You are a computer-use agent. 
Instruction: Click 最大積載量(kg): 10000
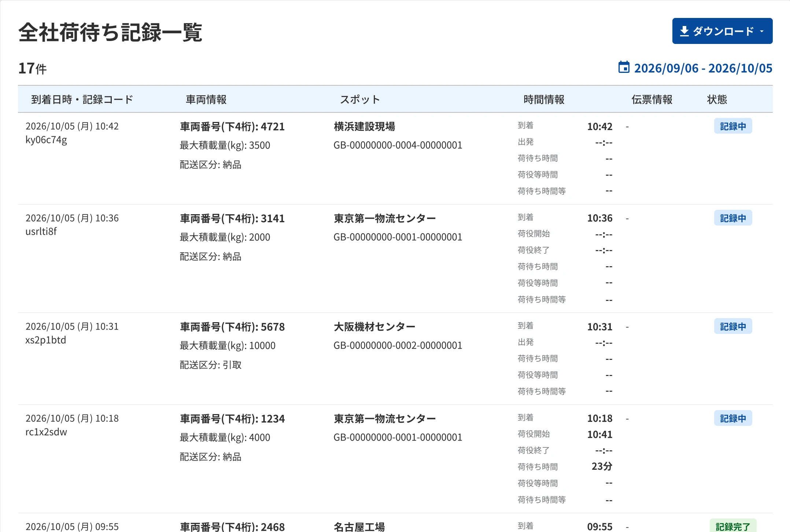click(x=228, y=346)
